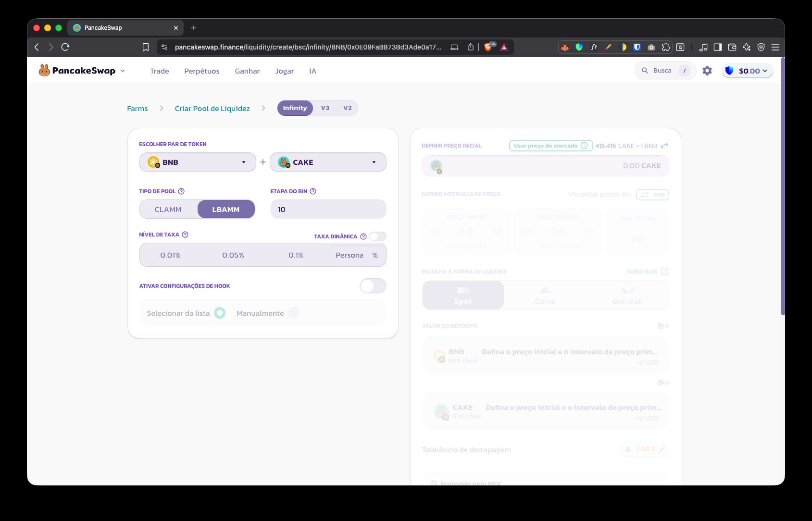Open a new browser tab with plus
Image resolution: width=812 pixels, height=521 pixels.
pos(194,28)
